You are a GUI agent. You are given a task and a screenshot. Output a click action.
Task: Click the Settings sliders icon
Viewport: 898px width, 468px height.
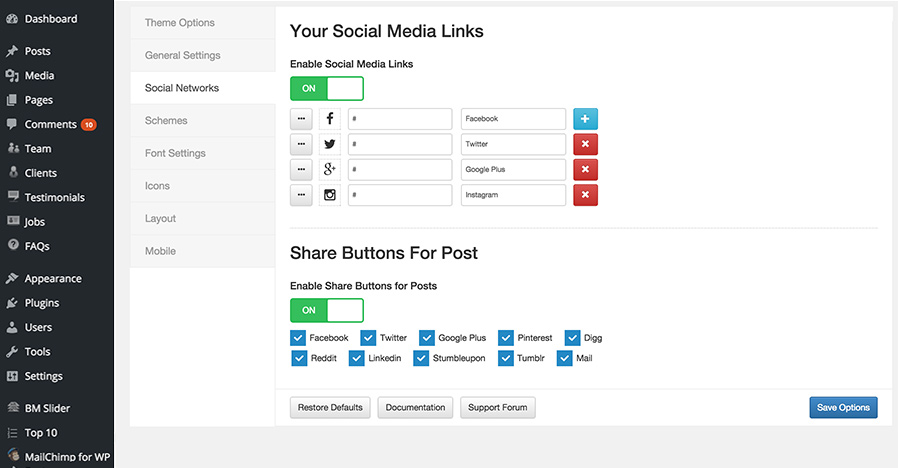click(12, 376)
